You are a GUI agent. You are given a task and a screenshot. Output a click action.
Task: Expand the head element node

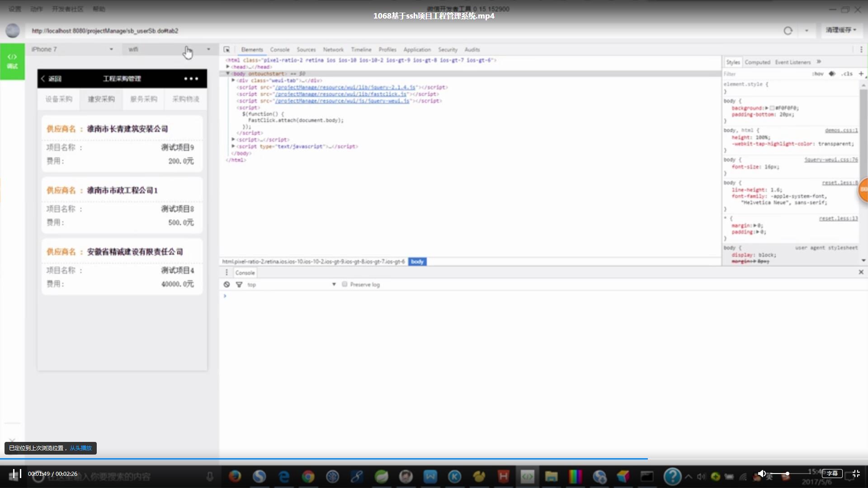[x=228, y=67]
